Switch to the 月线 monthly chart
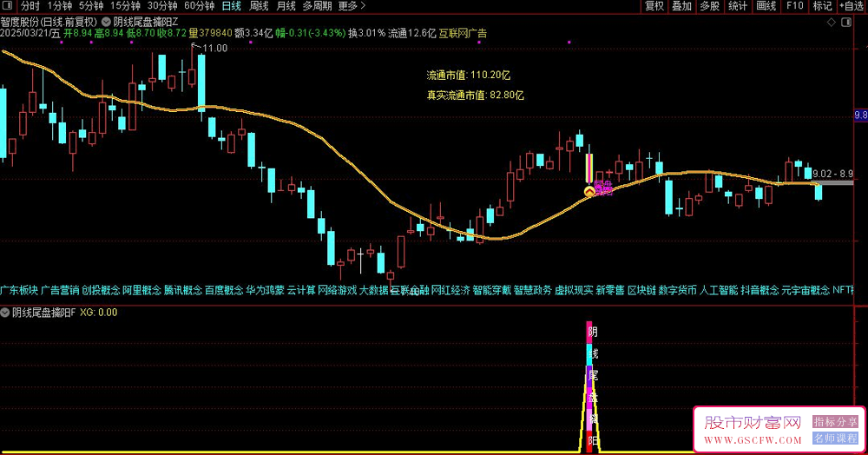The width and height of the screenshot is (868, 455). pyautogui.click(x=286, y=6)
